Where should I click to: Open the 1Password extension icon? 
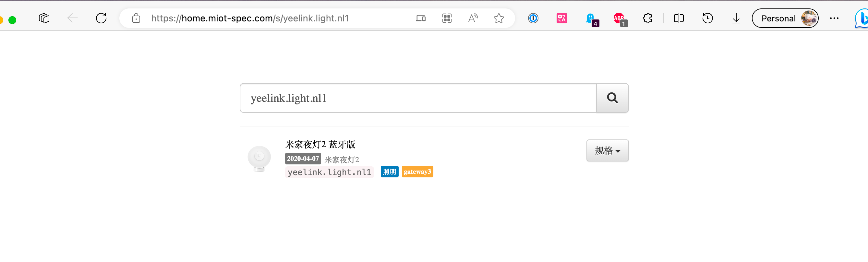533,18
